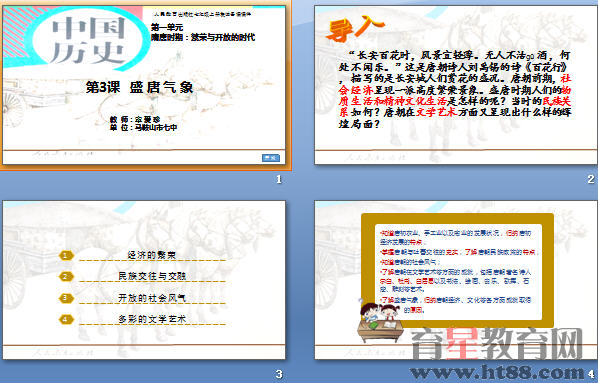Image resolution: width=598 pixels, height=383 pixels.
Task: Select slide 3 thumbnail with outline list
Action: 144,280
